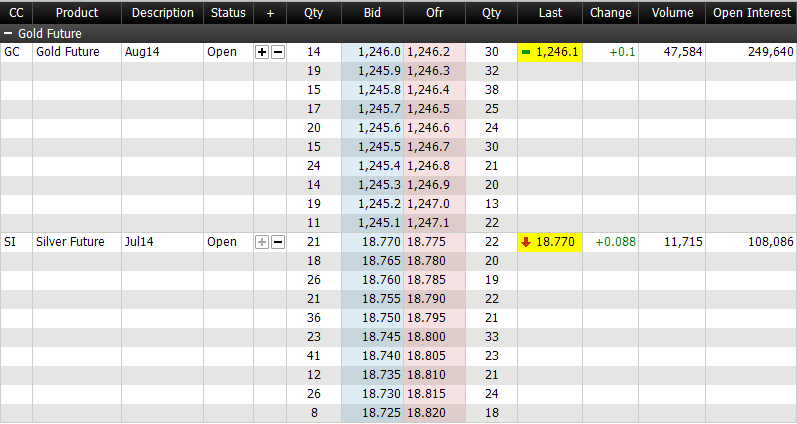Image resolution: width=797 pixels, height=424 pixels.
Task: Click the minus icon in Silver Future row
Action: (x=278, y=242)
